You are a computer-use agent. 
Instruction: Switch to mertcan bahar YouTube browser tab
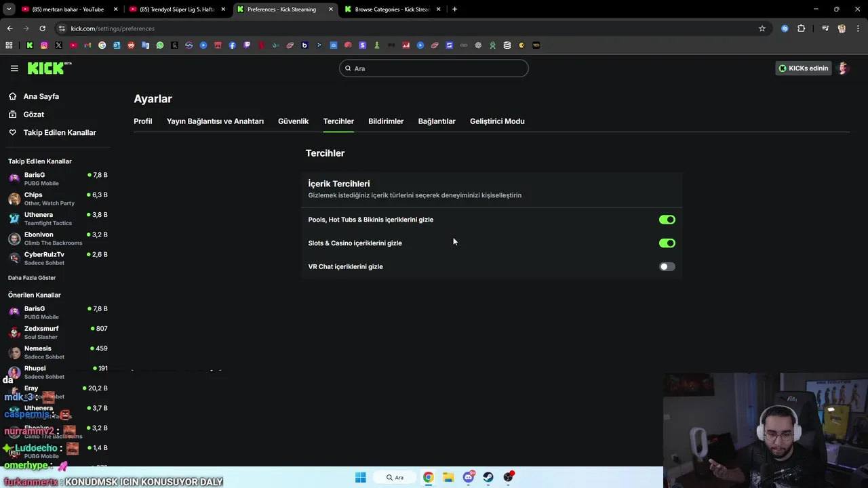[x=70, y=9]
